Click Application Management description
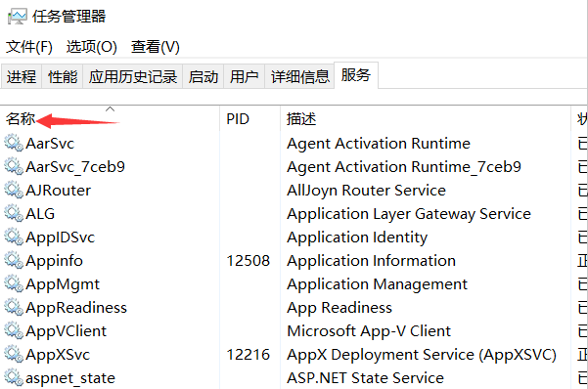Viewport: 588px width, 389px height. click(x=378, y=284)
